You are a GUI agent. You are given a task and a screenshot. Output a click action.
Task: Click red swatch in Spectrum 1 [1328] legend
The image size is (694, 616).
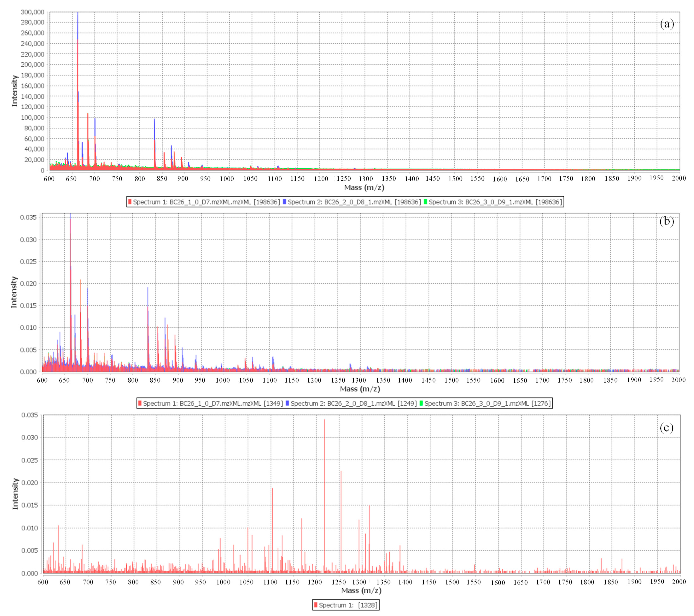click(316, 605)
